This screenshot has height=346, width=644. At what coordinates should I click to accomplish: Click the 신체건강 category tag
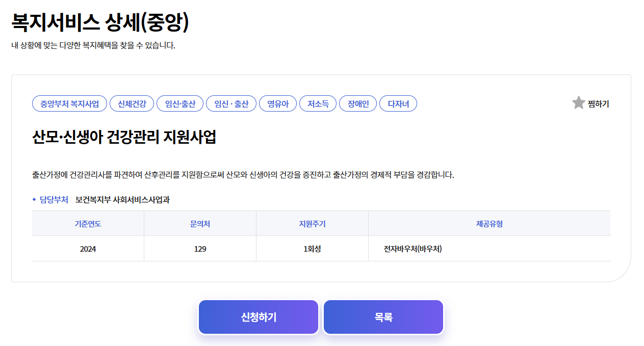pyautogui.click(x=132, y=103)
